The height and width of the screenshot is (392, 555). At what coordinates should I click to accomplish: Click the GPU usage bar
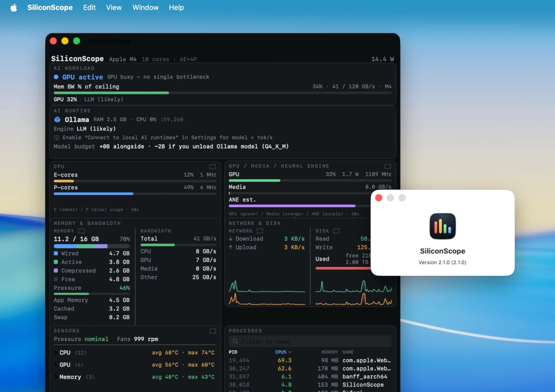[310, 180]
